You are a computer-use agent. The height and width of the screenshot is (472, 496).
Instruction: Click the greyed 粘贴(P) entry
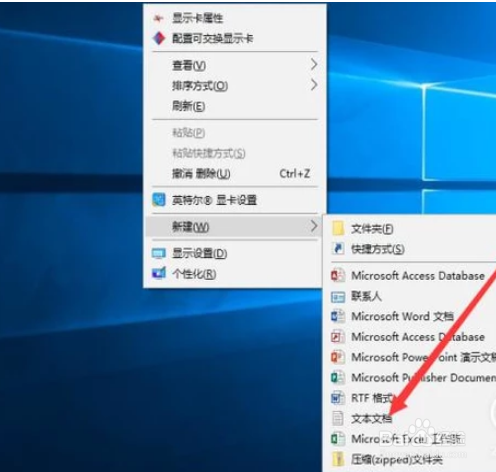point(235,133)
